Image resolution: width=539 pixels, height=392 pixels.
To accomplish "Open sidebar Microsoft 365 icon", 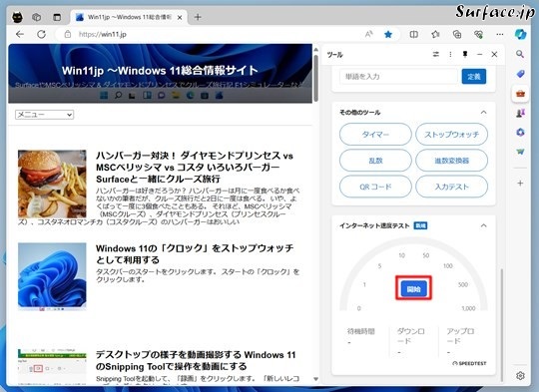I will coord(520,133).
